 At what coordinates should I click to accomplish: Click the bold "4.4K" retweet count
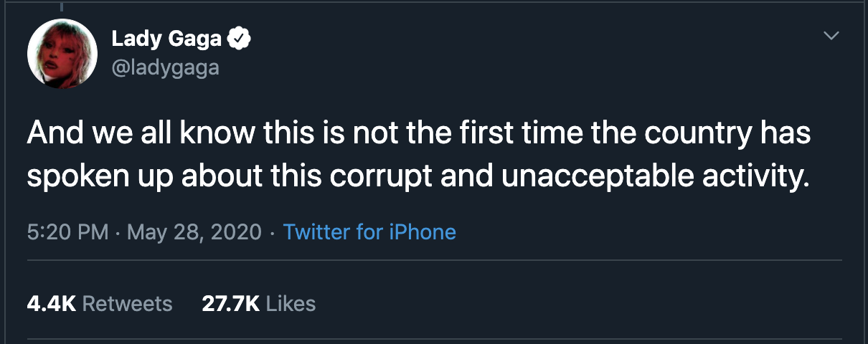(51, 303)
